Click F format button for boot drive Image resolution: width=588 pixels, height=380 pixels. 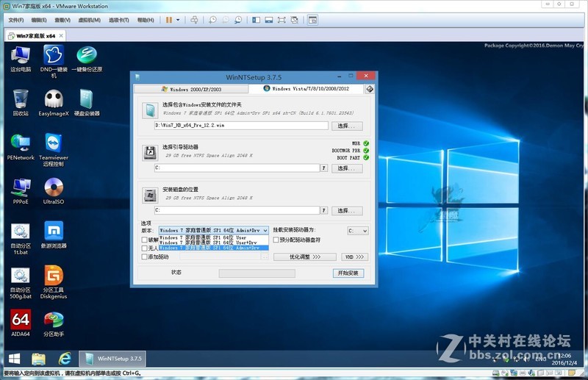click(324, 168)
